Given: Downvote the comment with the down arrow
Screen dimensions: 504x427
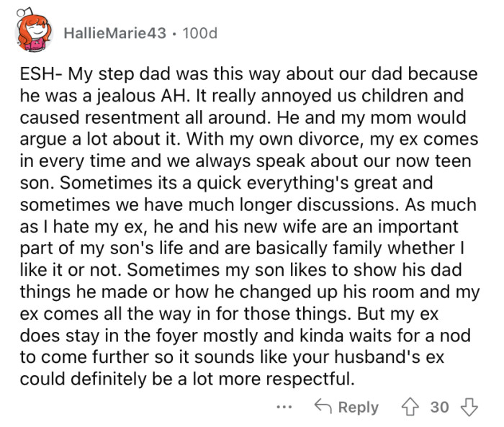Looking at the screenshot, I should 469,407.
